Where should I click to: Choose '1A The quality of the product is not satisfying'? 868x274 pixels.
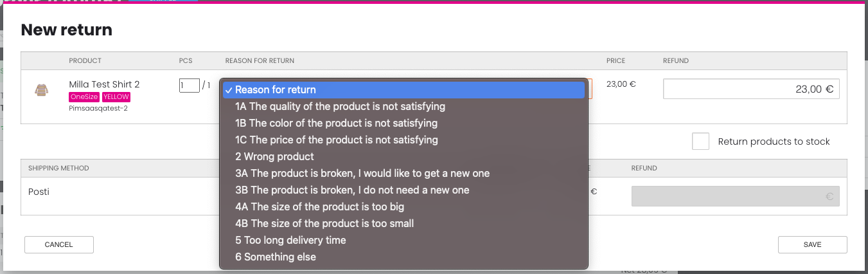403,107
